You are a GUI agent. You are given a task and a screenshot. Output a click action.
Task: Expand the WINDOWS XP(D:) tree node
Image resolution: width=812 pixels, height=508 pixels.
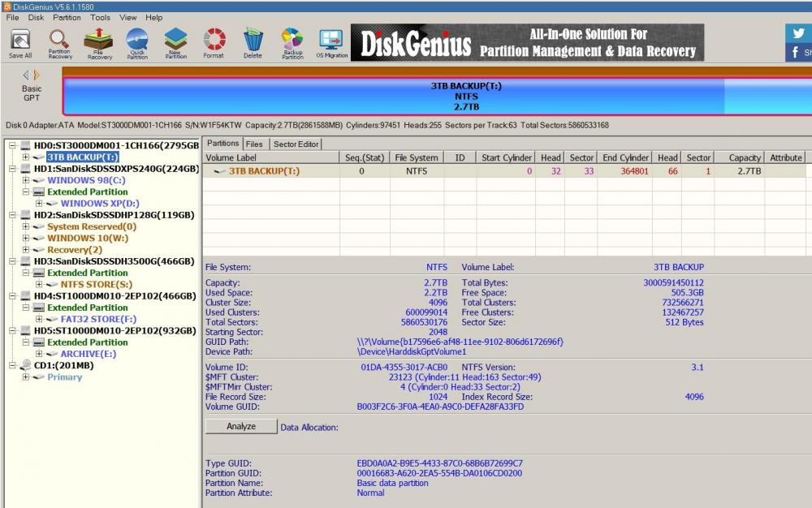[x=39, y=204]
